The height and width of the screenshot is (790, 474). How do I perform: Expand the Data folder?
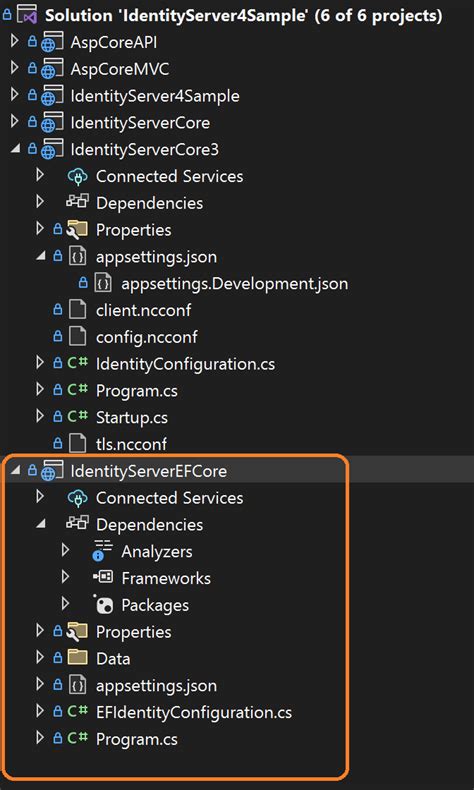pyautogui.click(x=40, y=657)
